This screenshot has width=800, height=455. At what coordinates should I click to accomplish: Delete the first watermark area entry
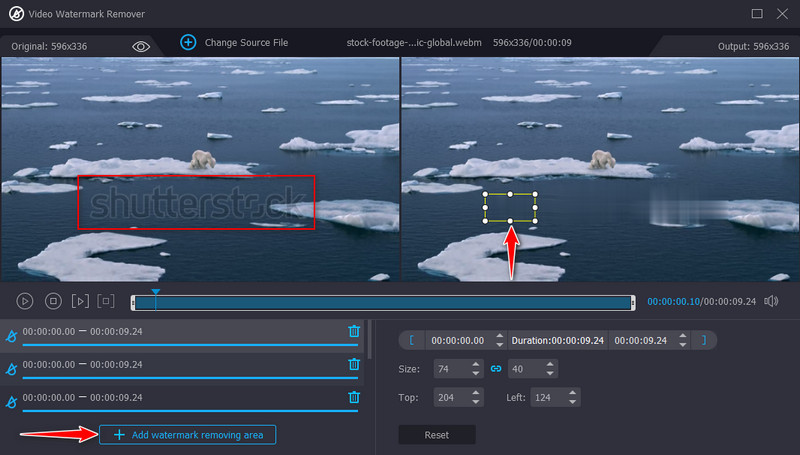point(354,332)
